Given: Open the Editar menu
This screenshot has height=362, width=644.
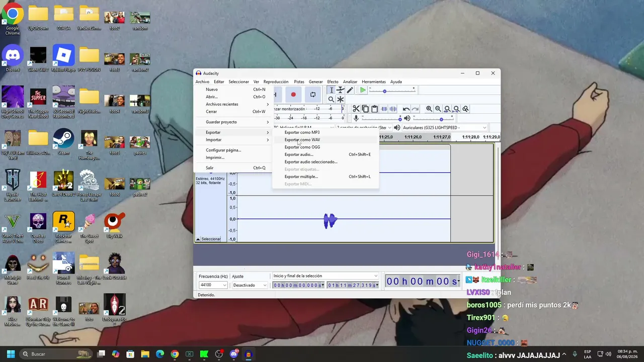Looking at the screenshot, I should pyautogui.click(x=219, y=81).
